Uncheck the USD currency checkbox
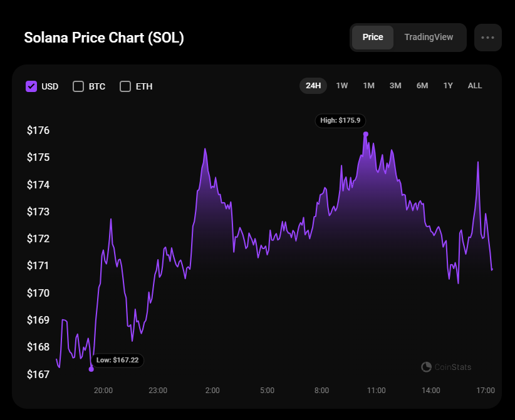The height and width of the screenshot is (420, 515). (31, 86)
